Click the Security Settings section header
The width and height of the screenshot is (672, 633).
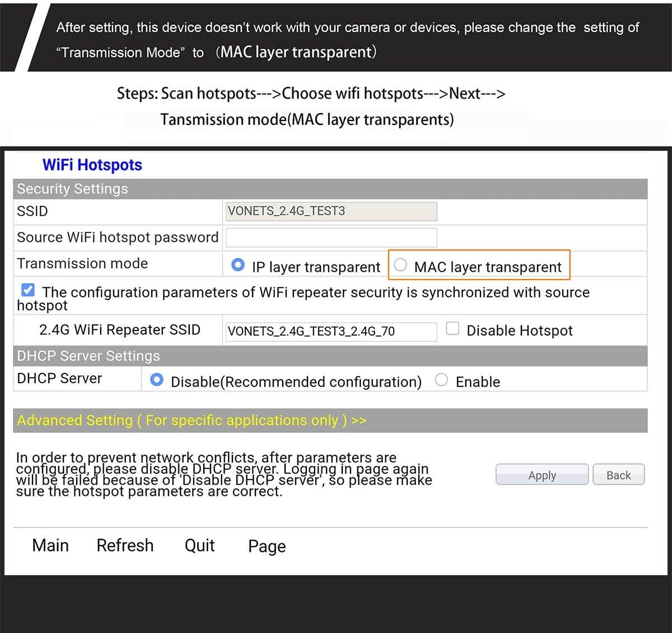72,189
